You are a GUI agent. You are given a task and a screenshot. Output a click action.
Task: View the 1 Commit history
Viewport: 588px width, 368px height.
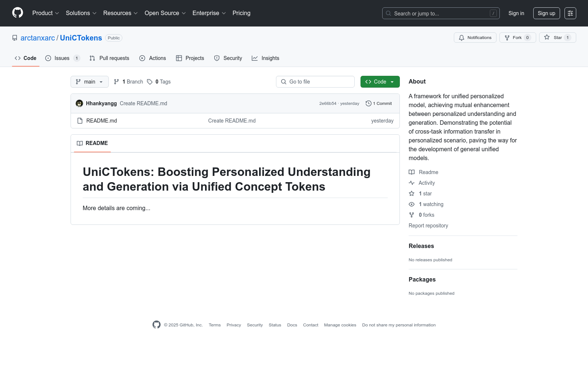(379, 103)
